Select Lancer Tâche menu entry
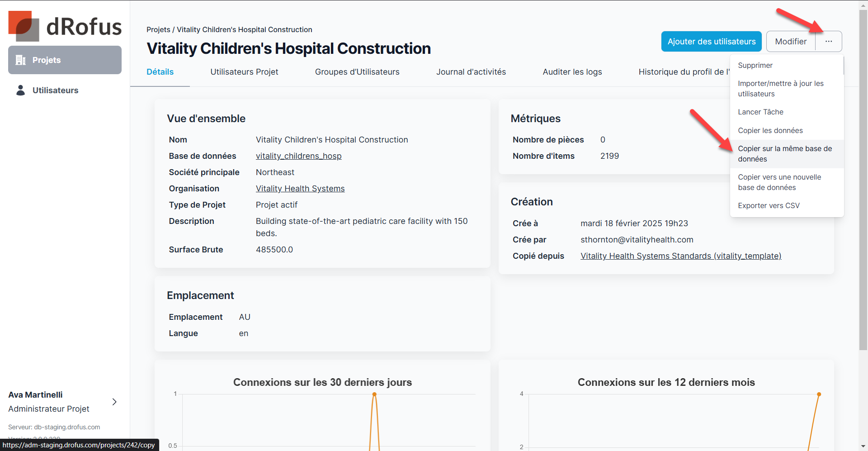The height and width of the screenshot is (451, 868). click(x=760, y=112)
